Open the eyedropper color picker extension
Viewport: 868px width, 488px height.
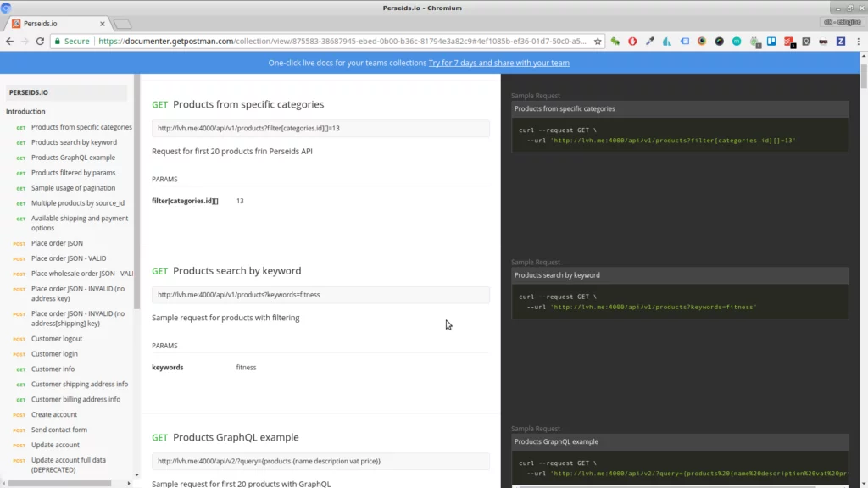tap(650, 41)
